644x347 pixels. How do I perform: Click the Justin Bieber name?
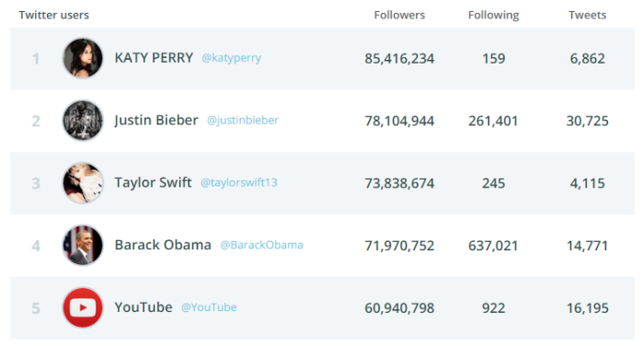pyautogui.click(x=156, y=120)
